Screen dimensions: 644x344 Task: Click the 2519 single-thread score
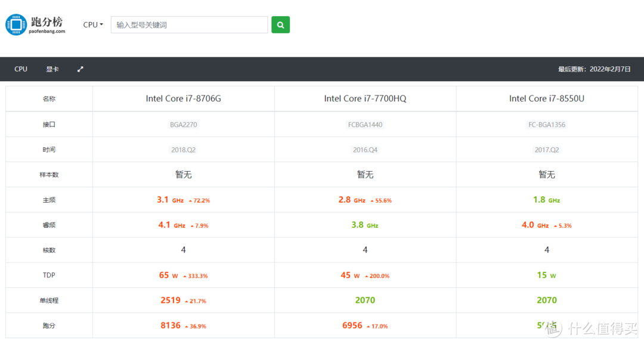(x=171, y=300)
